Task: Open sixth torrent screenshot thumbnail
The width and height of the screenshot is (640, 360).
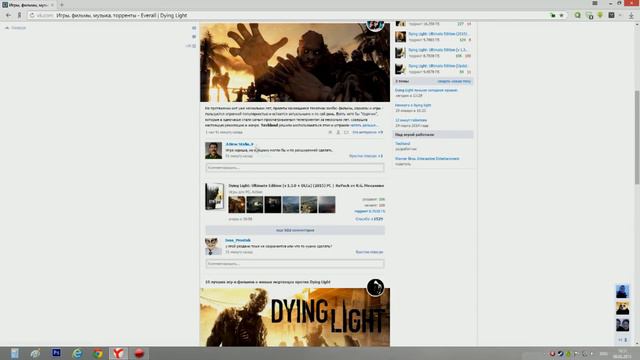Action: [x=327, y=204]
